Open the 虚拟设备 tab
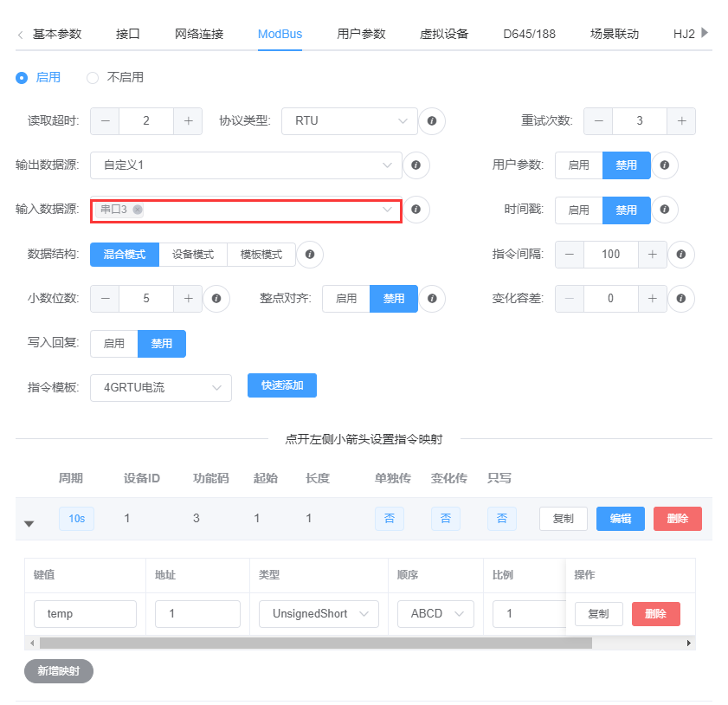The image size is (728, 705). pos(444,35)
